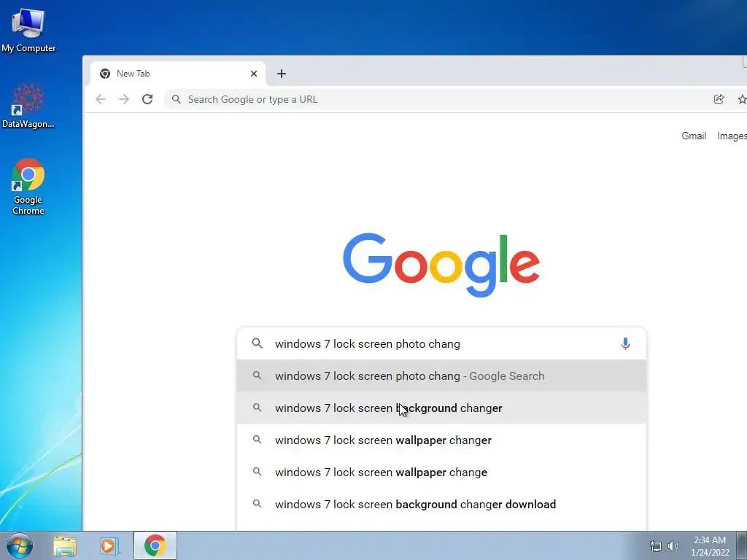Close the New Tab tab
The image size is (747, 560).
click(x=254, y=74)
